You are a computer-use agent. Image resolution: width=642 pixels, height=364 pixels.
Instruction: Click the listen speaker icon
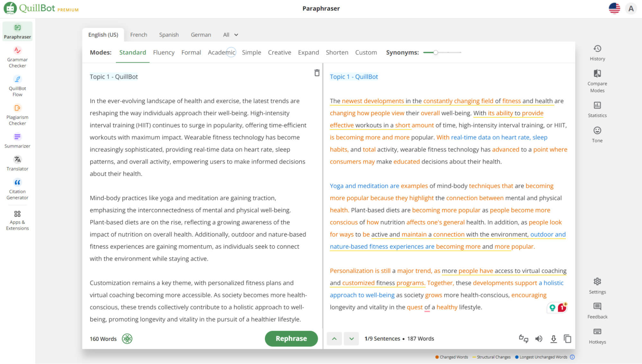click(539, 339)
